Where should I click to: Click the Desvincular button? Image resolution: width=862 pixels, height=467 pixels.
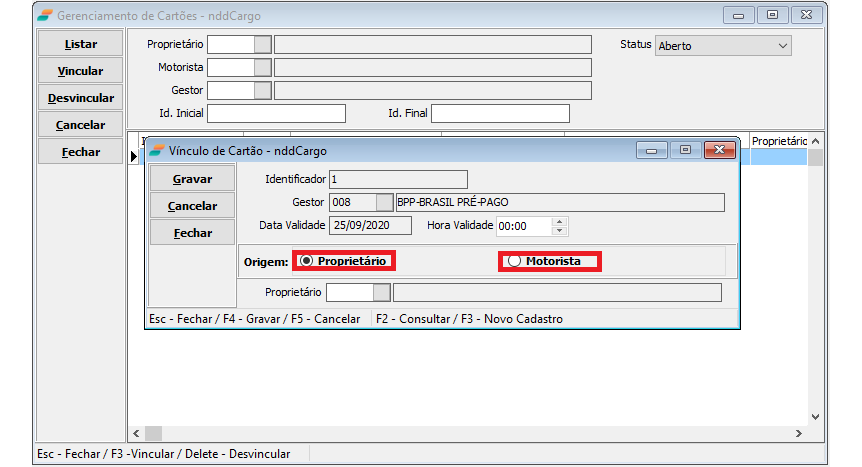pyautogui.click(x=80, y=99)
